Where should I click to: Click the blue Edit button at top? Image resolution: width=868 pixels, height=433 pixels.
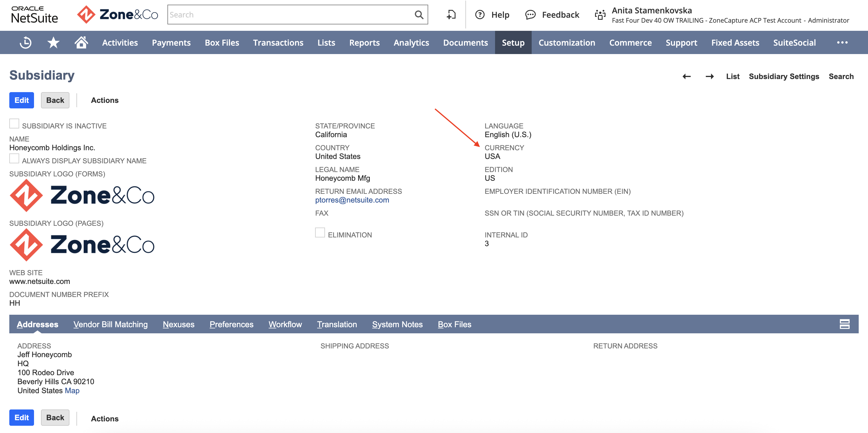[x=22, y=101]
